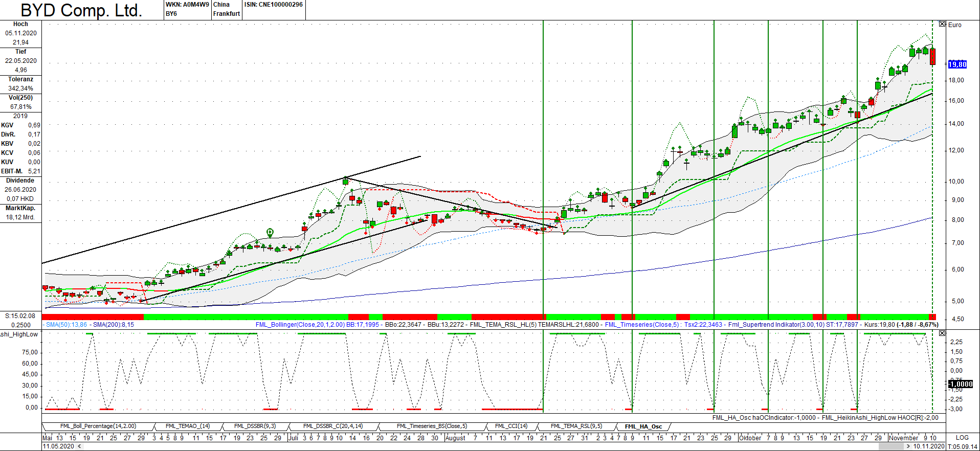This screenshot has height=451, width=980.
Task: Click the 2019 fundamentals year header
Action: (20, 116)
